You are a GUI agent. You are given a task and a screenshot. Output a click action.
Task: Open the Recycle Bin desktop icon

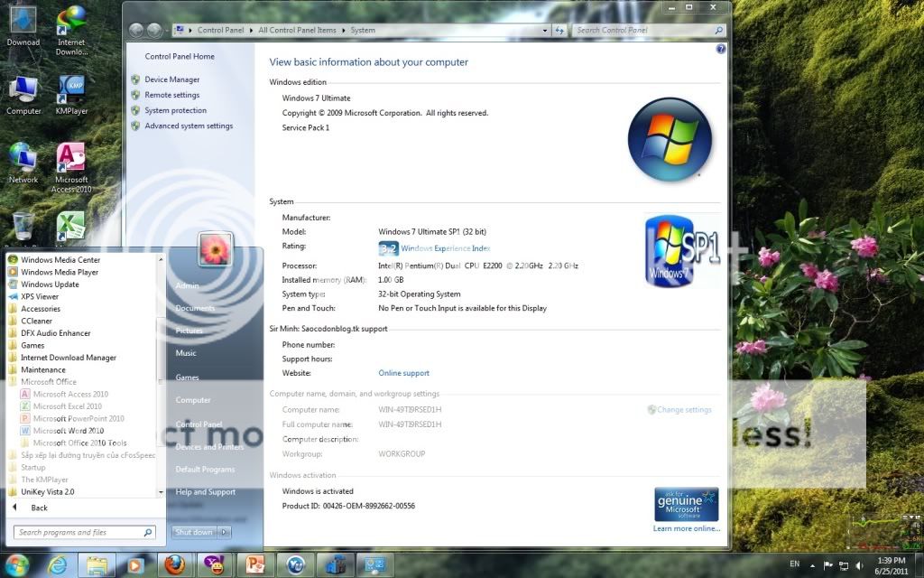(x=23, y=227)
